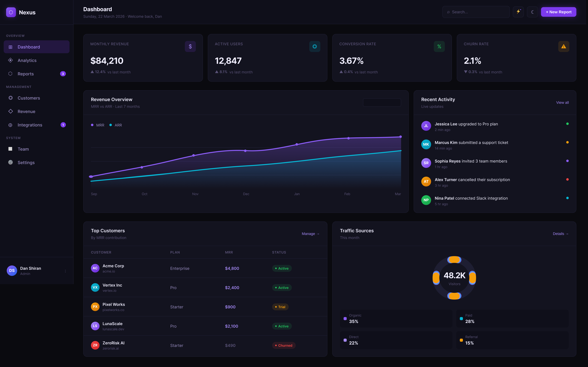This screenshot has height=367, width=588.
Task: Toggle the MRR series in chart legend
Action: (x=98, y=125)
